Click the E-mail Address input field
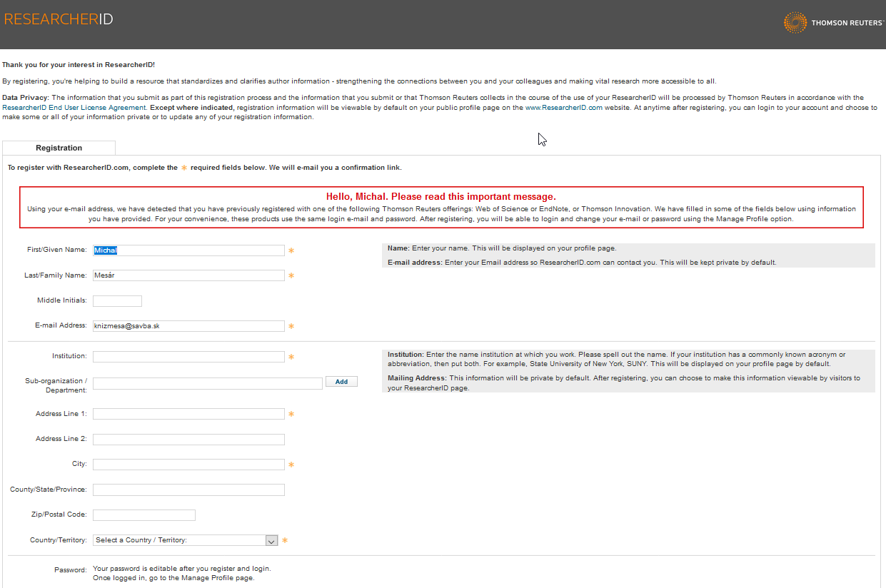 coord(188,326)
